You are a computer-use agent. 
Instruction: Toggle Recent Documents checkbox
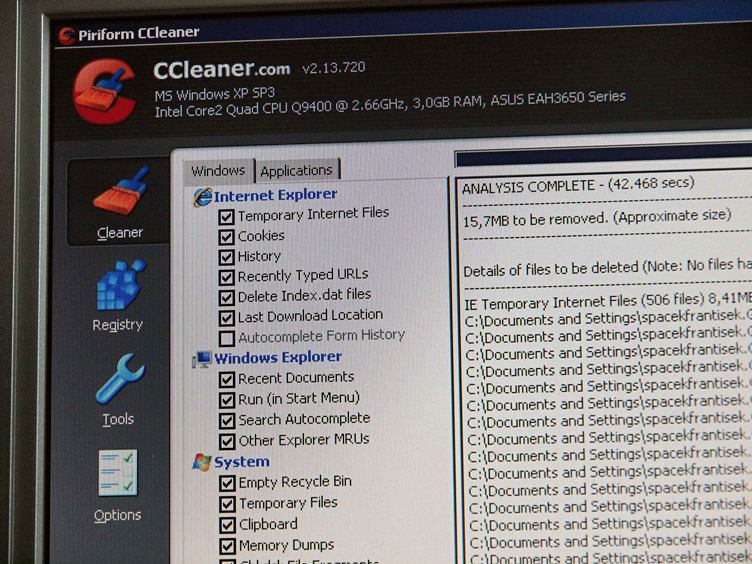(x=227, y=380)
